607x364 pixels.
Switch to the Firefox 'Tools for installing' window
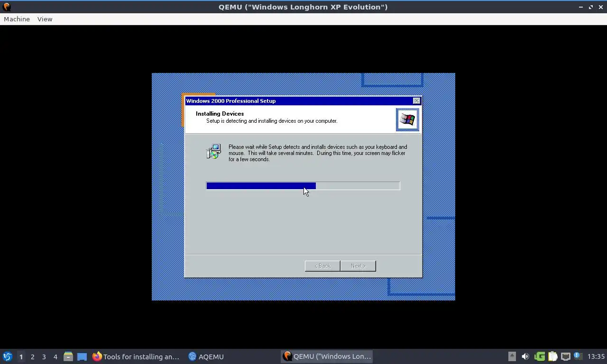tap(136, 356)
